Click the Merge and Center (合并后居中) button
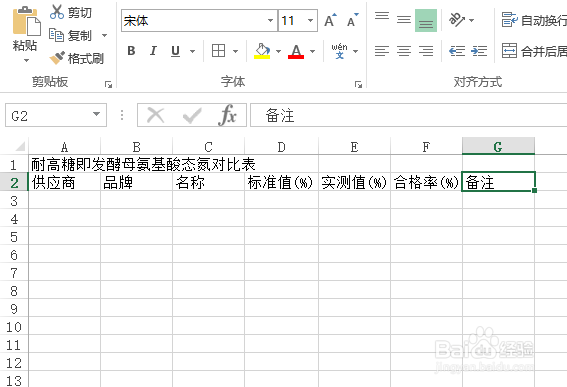 click(x=534, y=51)
